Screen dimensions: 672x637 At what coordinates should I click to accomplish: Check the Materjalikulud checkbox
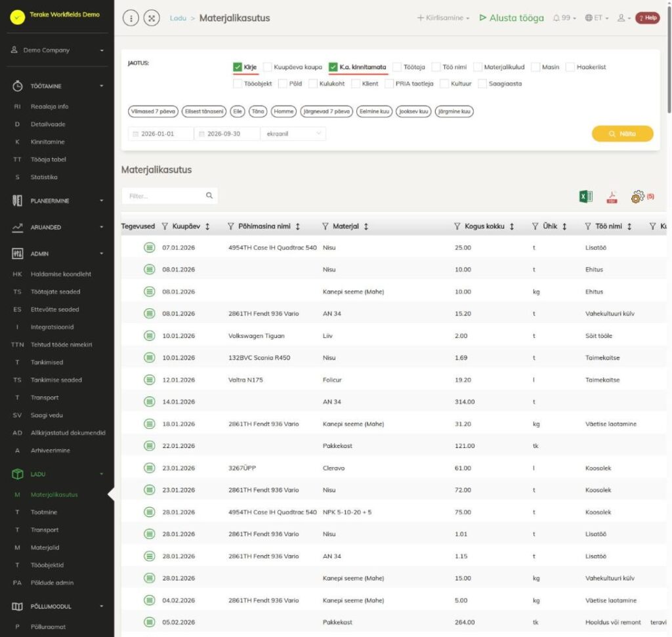(x=478, y=67)
